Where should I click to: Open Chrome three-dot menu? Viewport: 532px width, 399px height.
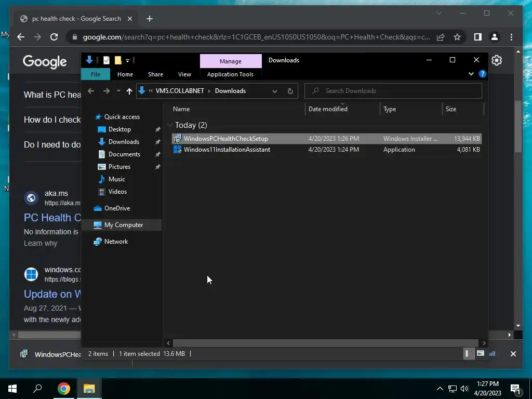(511, 37)
